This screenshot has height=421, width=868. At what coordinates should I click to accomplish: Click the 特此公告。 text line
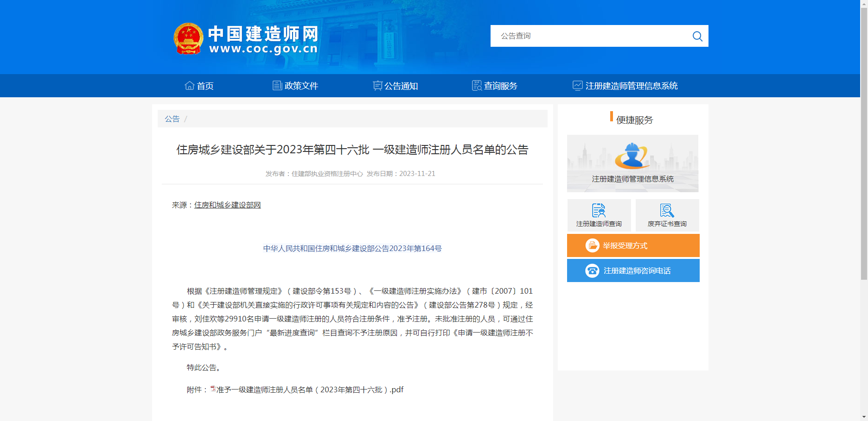point(205,367)
